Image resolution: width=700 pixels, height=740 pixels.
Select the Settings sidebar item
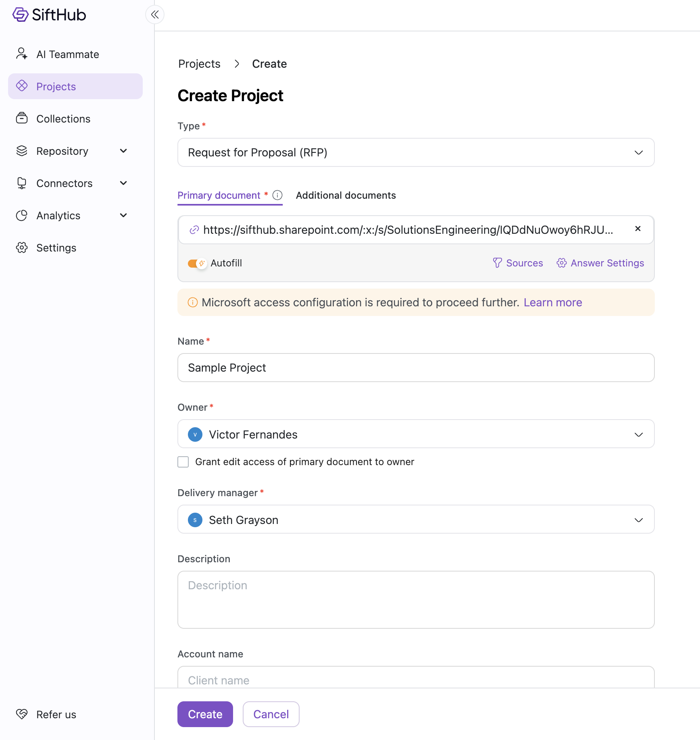[56, 248]
